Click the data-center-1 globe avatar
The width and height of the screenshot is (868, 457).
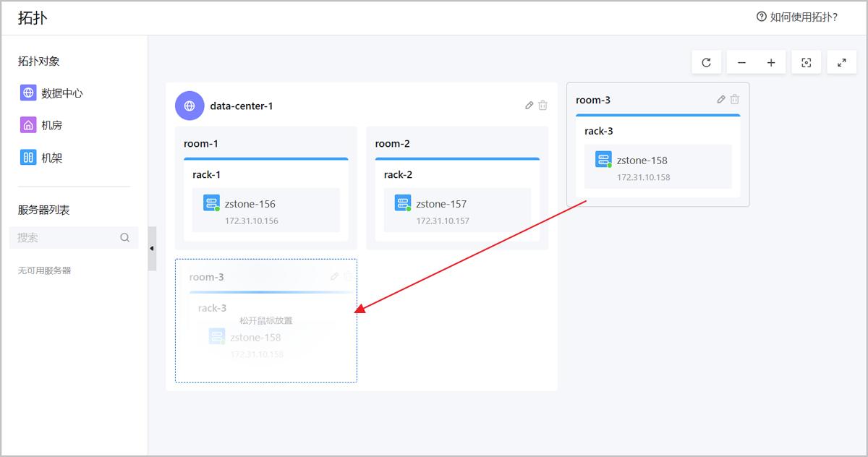[x=190, y=106]
